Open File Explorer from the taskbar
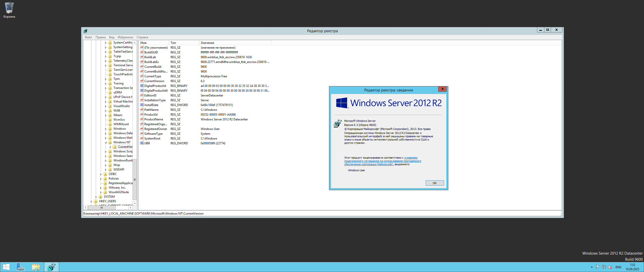The width and height of the screenshot is (644, 272). [x=36, y=267]
